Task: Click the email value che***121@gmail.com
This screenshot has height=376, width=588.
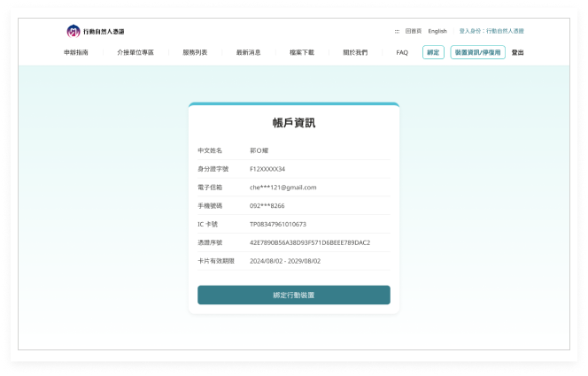Action: click(282, 188)
